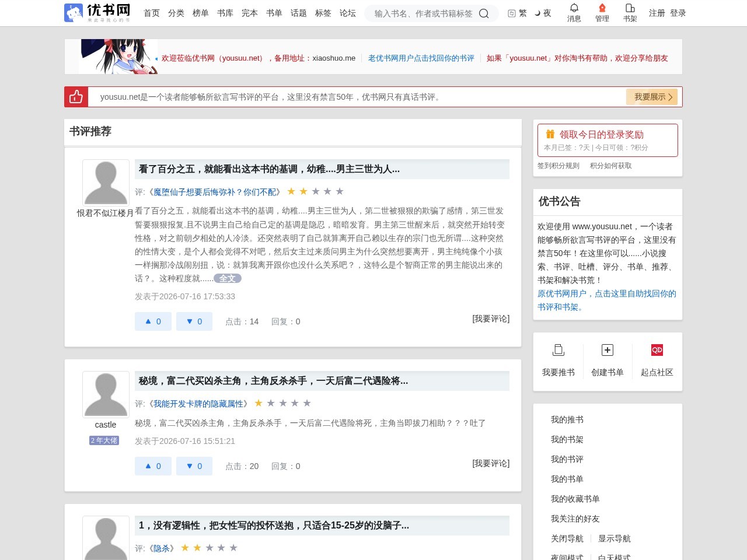Open 完本 navigation item
The image size is (747, 560).
(250, 13)
